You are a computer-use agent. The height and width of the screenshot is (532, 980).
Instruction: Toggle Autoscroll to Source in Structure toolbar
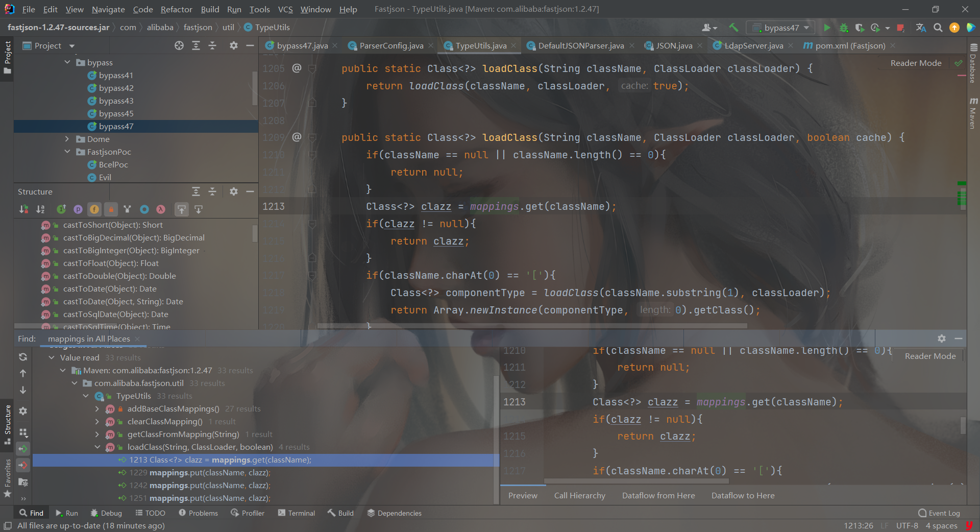(x=182, y=209)
